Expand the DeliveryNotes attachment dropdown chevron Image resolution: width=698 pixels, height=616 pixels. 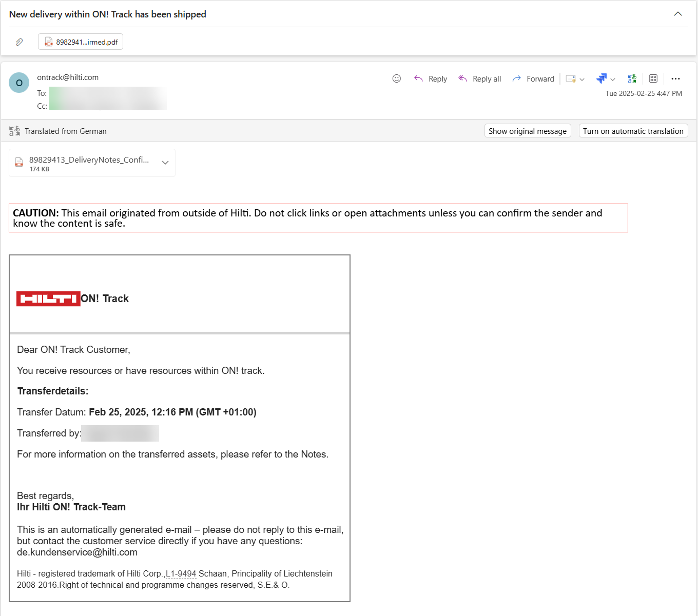click(165, 163)
